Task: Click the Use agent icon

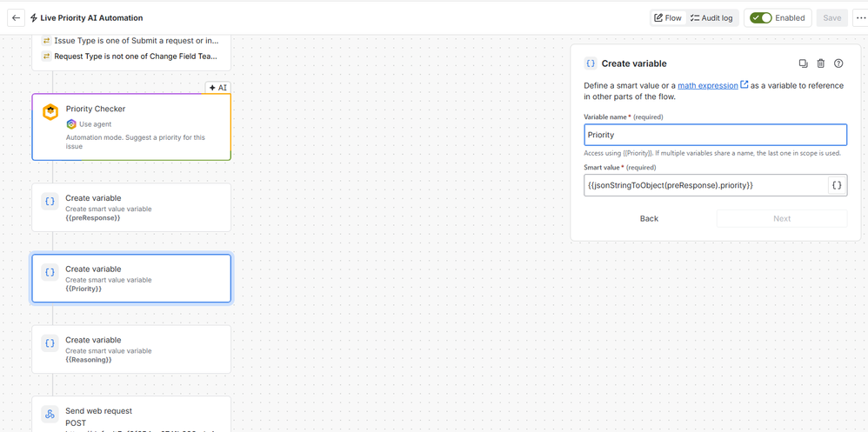Action: pos(70,124)
